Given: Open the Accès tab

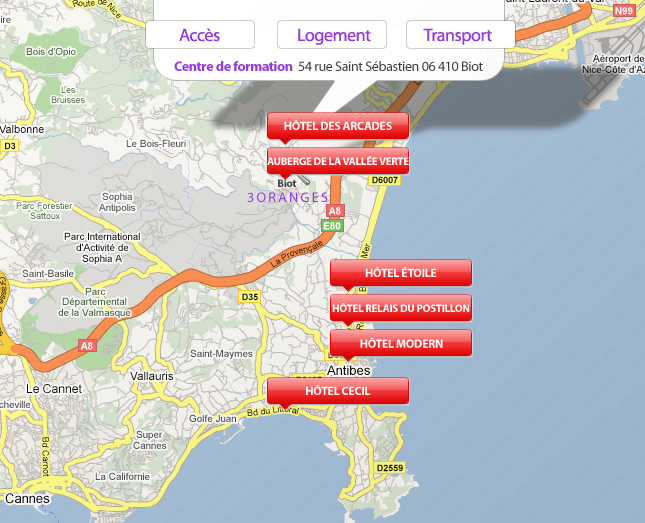Looking at the screenshot, I should [x=199, y=35].
